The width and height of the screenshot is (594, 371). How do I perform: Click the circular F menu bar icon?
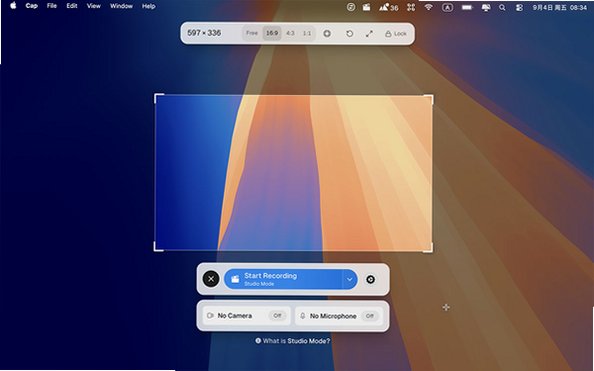tap(351, 7)
